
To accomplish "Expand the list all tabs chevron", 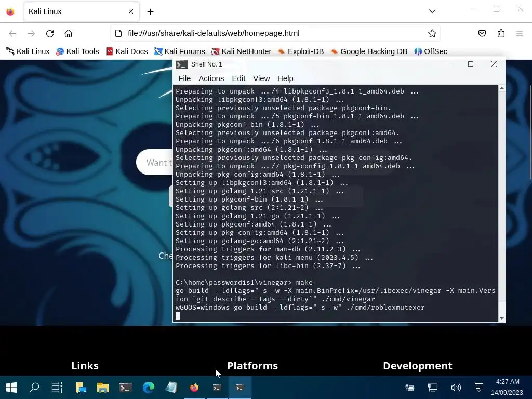I will point(432,11).
